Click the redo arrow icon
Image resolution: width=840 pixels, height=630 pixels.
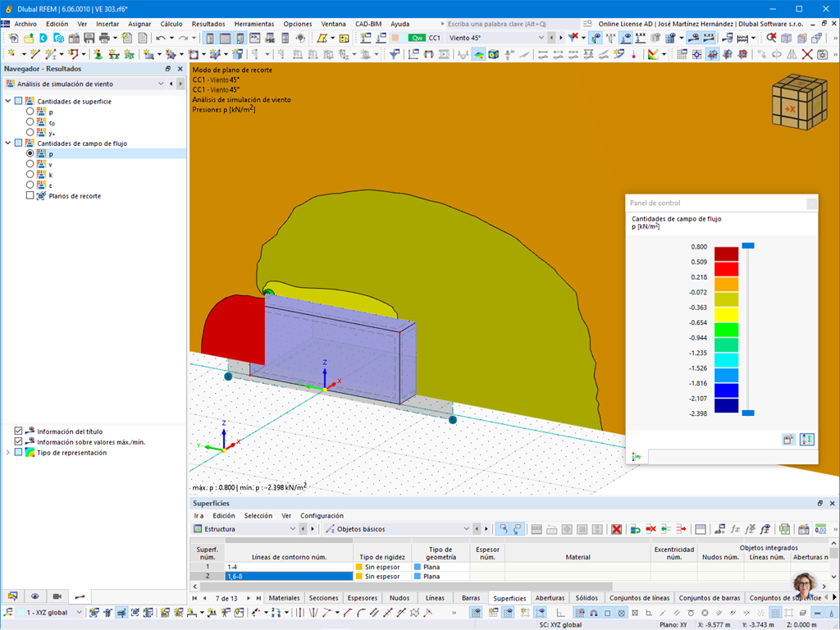click(183, 38)
